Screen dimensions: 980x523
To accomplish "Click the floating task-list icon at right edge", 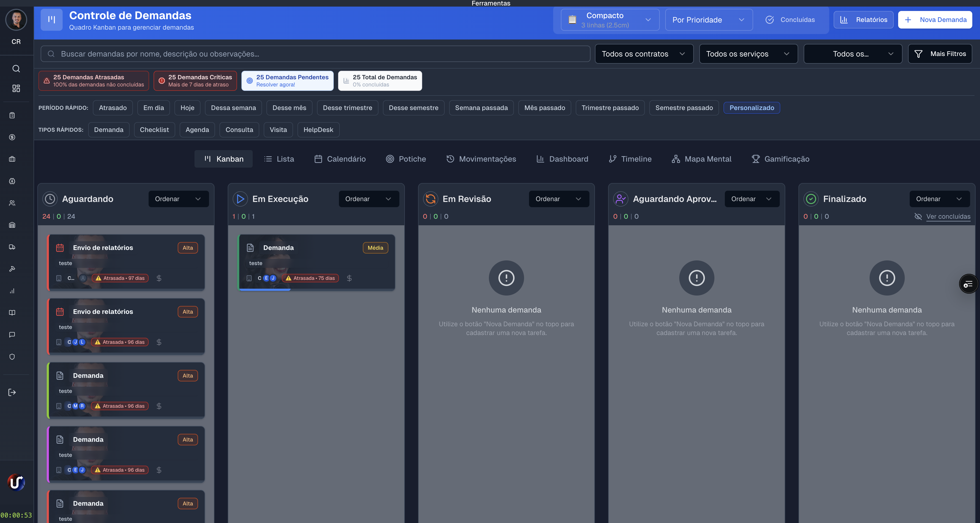I will click(x=968, y=283).
